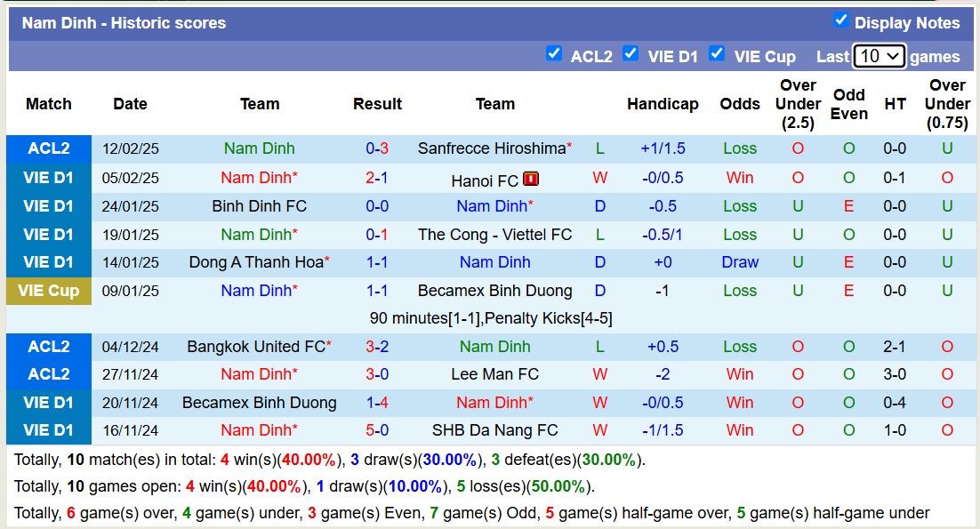980x529 pixels.
Task: Click the Bangkok United FC team link
Action: [x=255, y=347]
